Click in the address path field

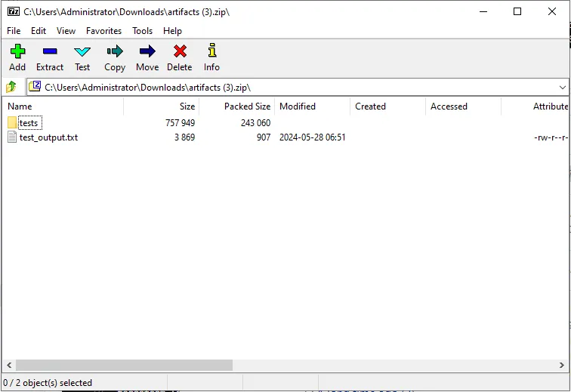tap(295, 87)
